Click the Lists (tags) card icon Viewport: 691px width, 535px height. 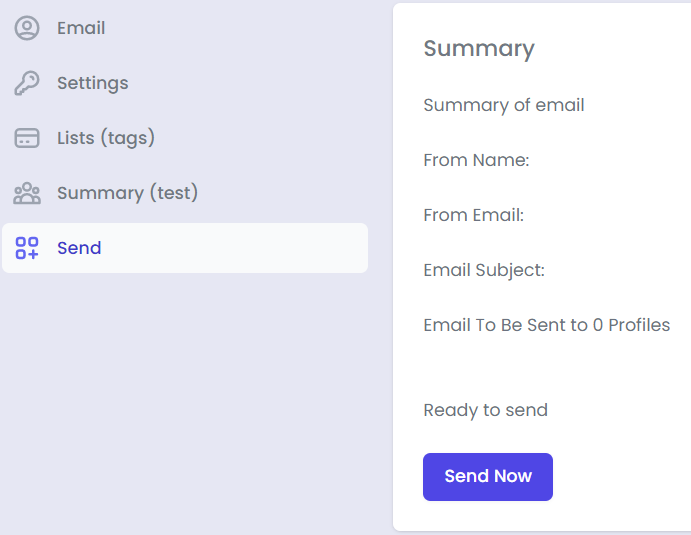(x=27, y=138)
